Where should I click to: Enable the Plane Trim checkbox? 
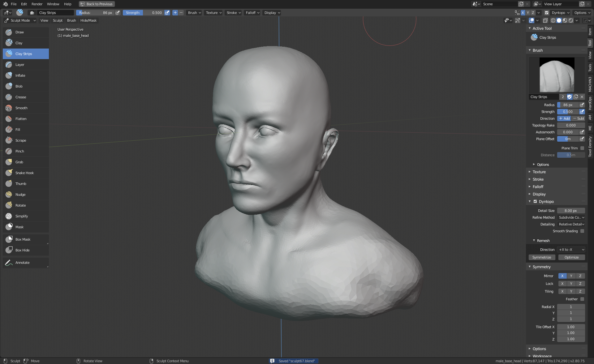(582, 148)
